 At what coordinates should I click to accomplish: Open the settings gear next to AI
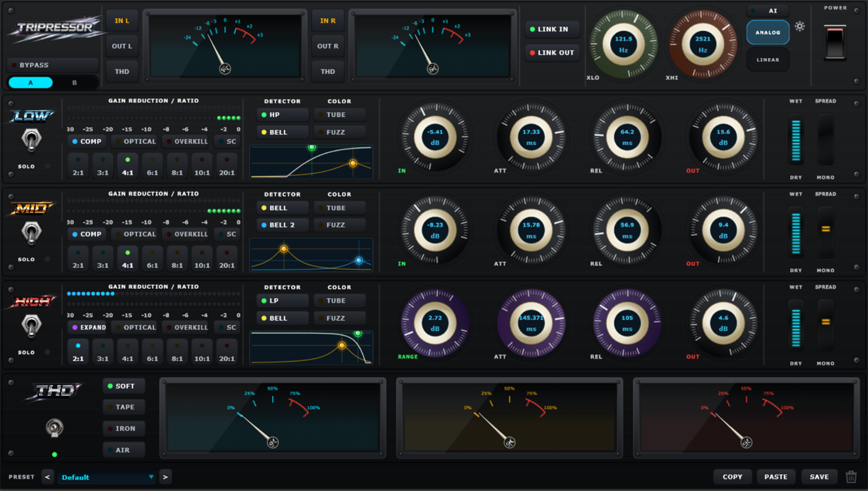click(x=800, y=26)
